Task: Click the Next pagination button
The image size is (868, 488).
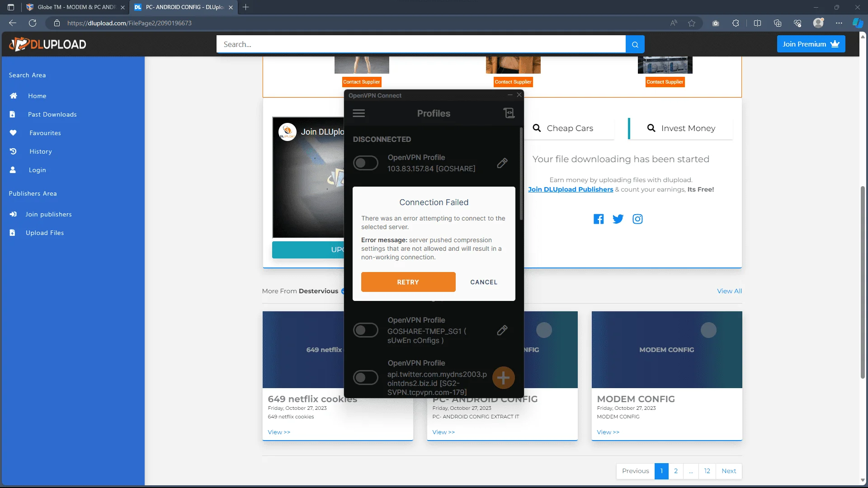Action: pos(729,471)
